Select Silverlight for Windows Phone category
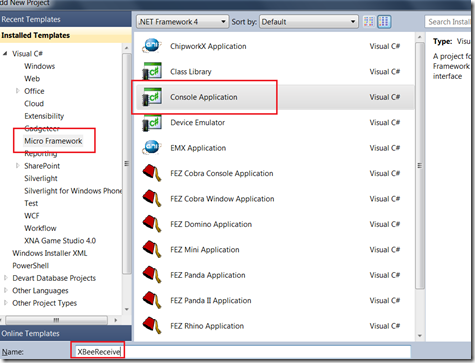The height and width of the screenshot is (363, 475). point(73,191)
